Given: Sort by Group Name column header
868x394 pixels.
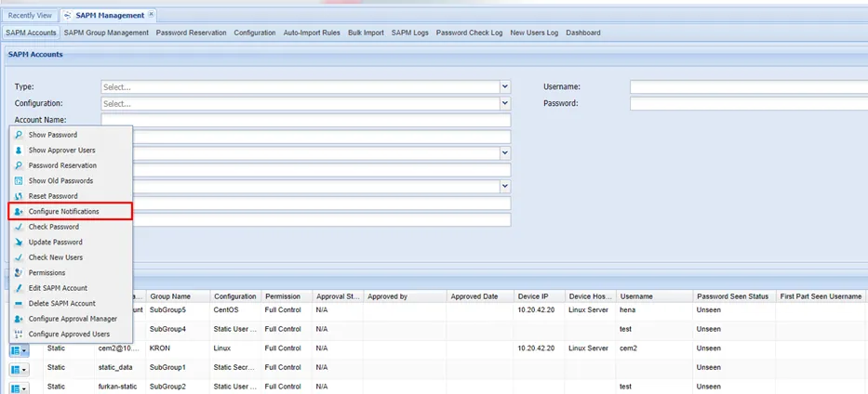Looking at the screenshot, I should [x=178, y=296].
